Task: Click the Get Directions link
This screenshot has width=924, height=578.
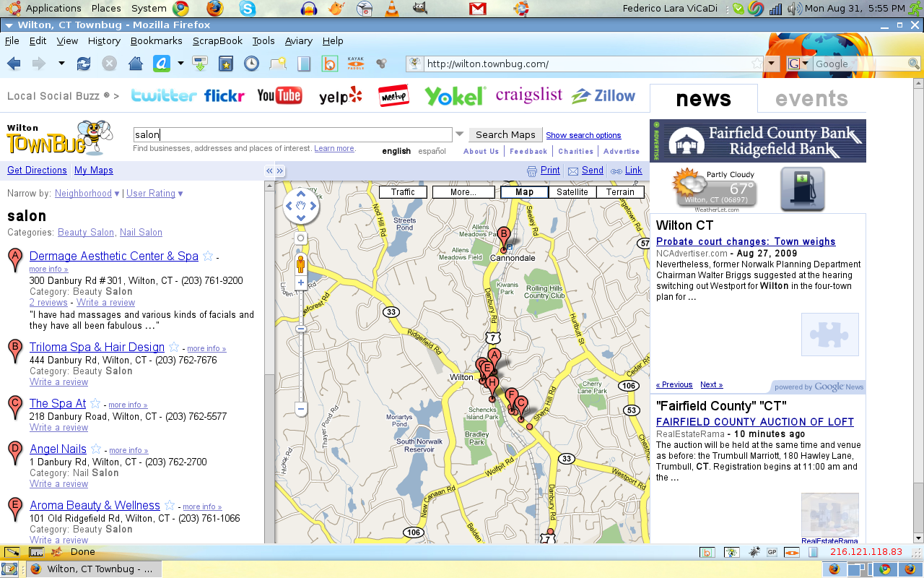Action: (x=37, y=171)
